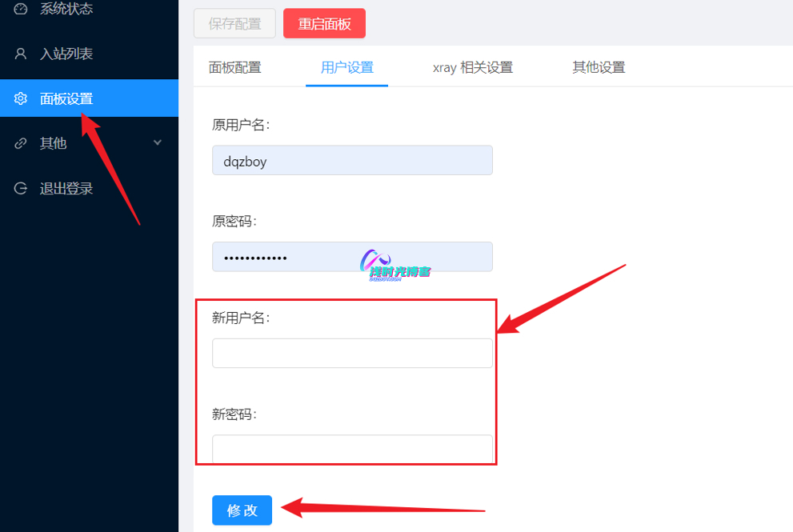
Task: Switch to the xray 相关设置 tab
Action: pyautogui.click(x=473, y=67)
